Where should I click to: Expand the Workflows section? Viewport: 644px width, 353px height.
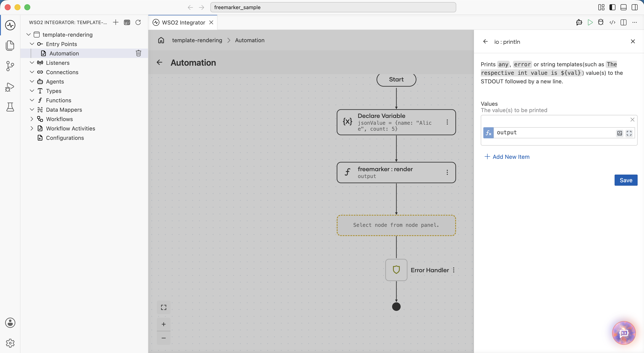click(x=32, y=119)
